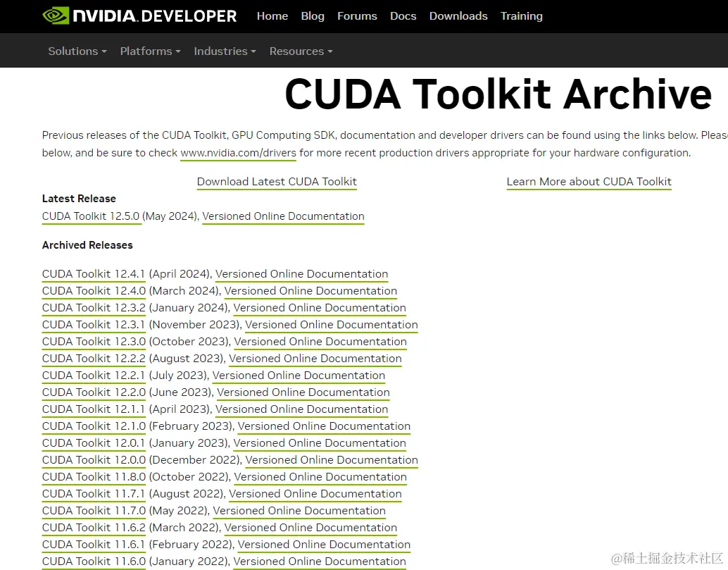Screen dimensions: 728x570
Task: Click Learn More about CUDA Toolkit
Action: 589,182
